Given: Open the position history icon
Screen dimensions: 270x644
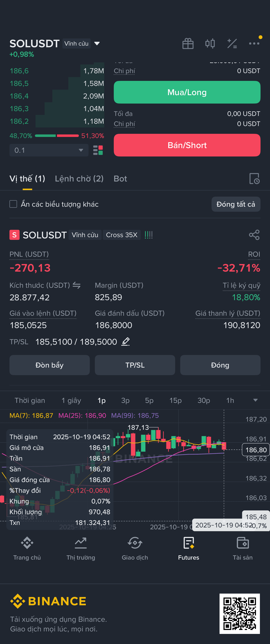Looking at the screenshot, I should pos(254,179).
